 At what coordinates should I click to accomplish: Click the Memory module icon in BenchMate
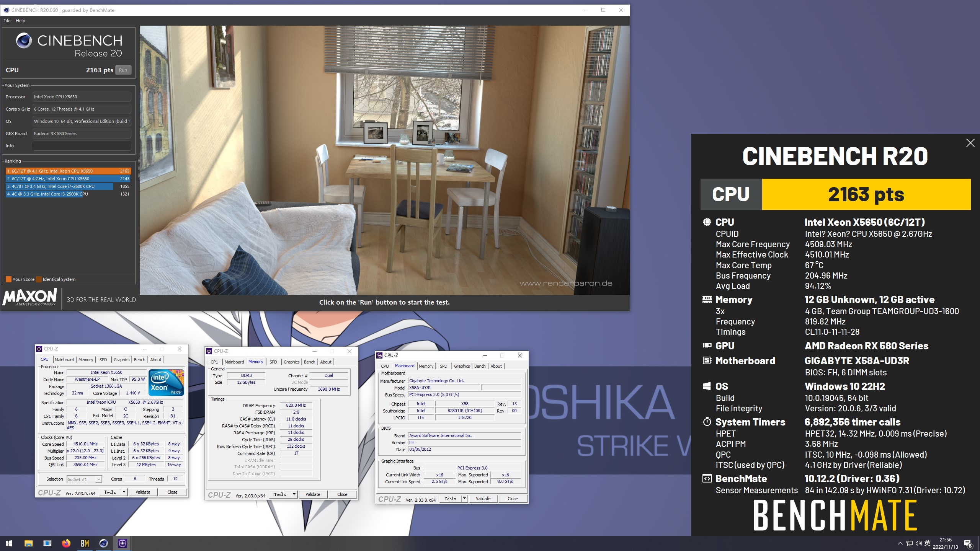click(707, 299)
